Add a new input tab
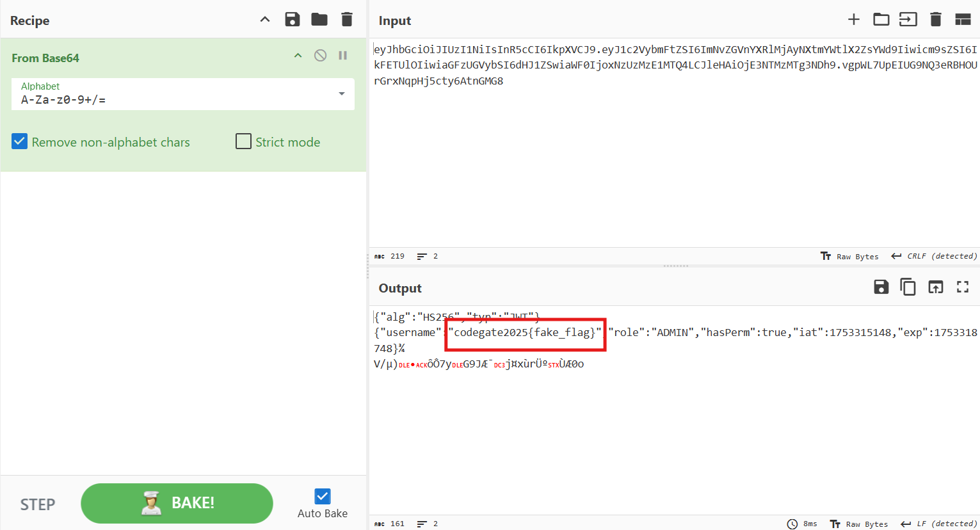 tap(854, 20)
